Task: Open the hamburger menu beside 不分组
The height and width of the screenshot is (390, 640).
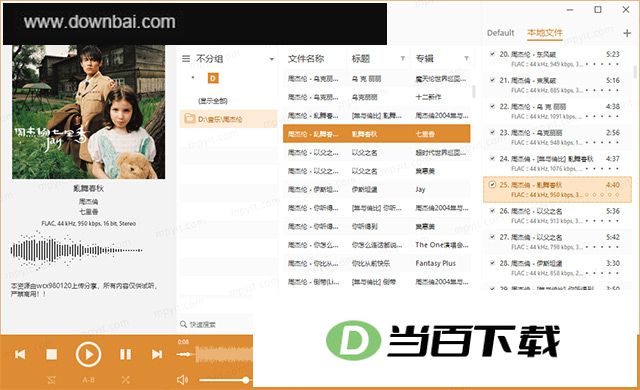Action: 186,59
